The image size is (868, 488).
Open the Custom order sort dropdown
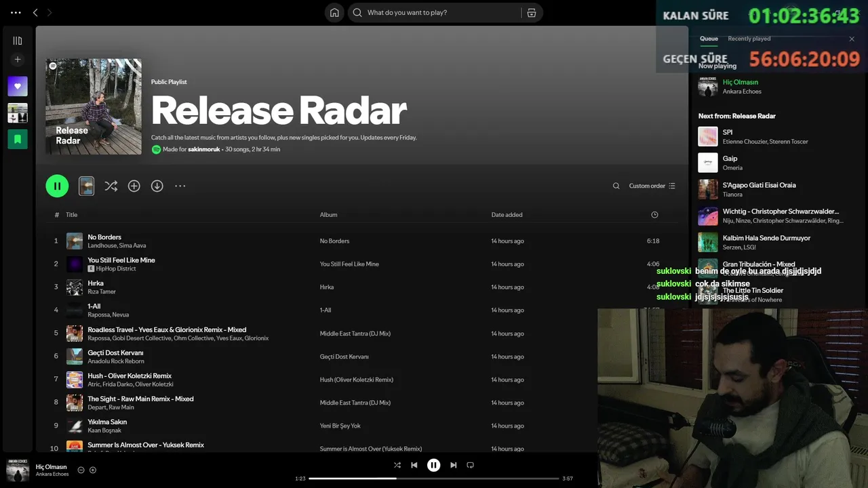[x=652, y=186]
